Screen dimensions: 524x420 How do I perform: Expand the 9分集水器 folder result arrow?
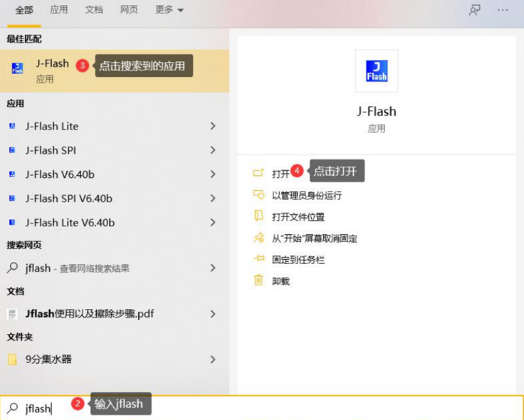[x=213, y=359]
